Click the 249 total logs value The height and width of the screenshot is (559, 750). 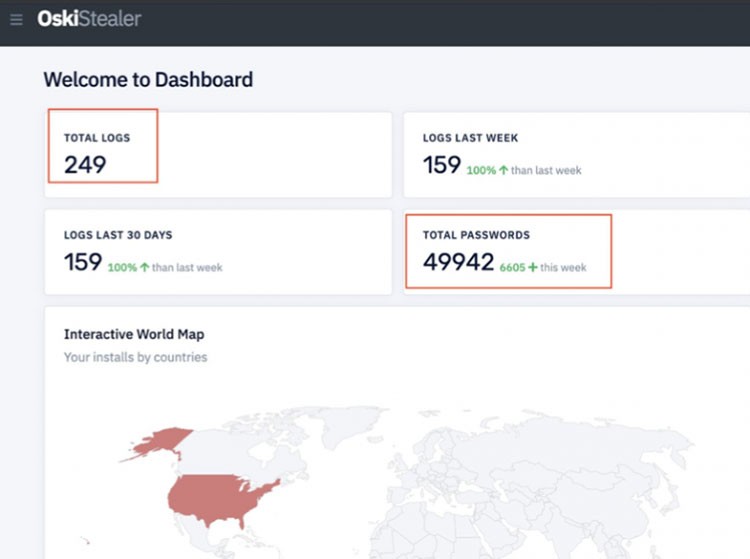point(85,165)
